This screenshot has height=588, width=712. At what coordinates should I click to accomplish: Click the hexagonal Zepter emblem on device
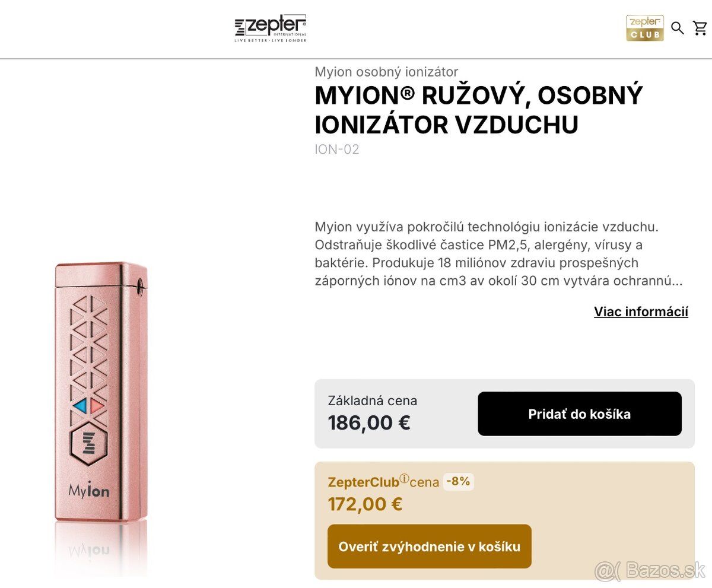90,443
